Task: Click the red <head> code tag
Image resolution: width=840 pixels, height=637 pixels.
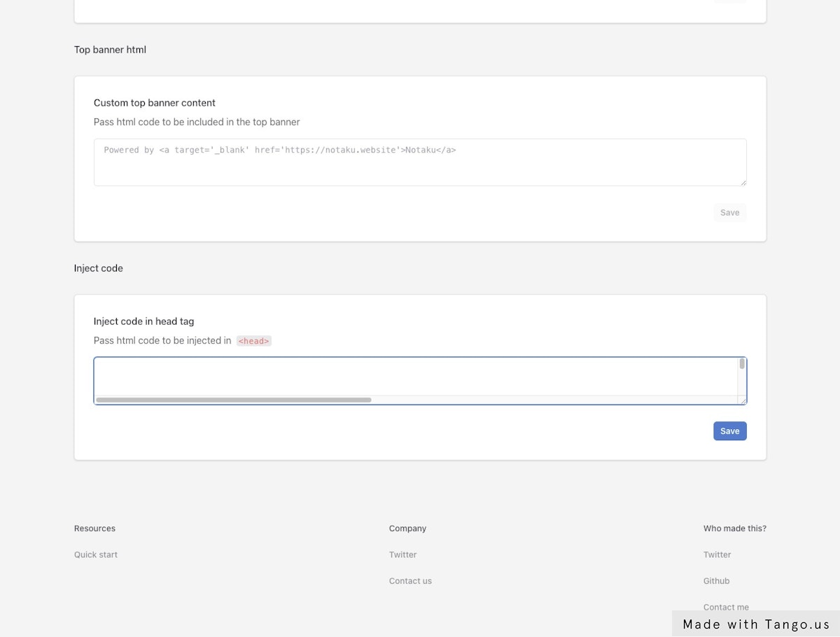Action: click(x=253, y=341)
